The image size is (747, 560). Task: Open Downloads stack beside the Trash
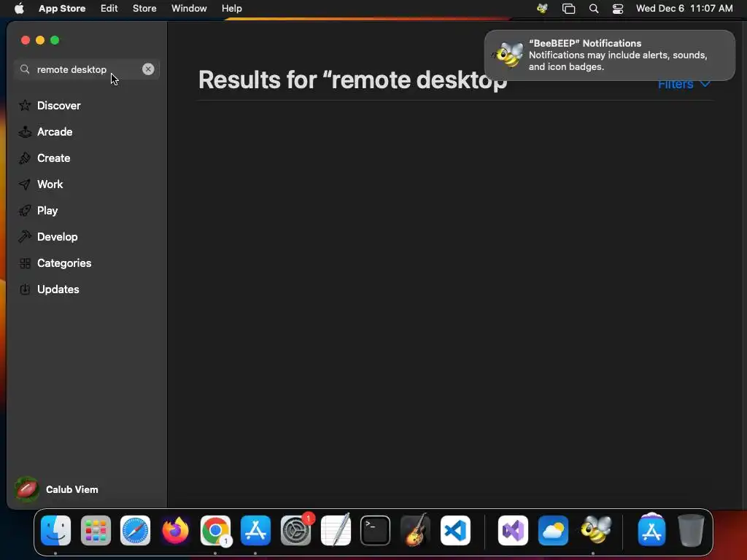tap(651, 529)
